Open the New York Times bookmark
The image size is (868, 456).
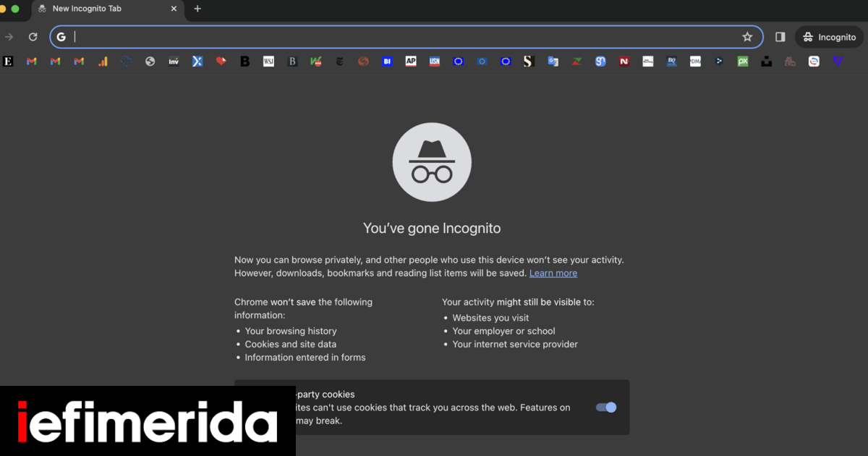pos(340,62)
